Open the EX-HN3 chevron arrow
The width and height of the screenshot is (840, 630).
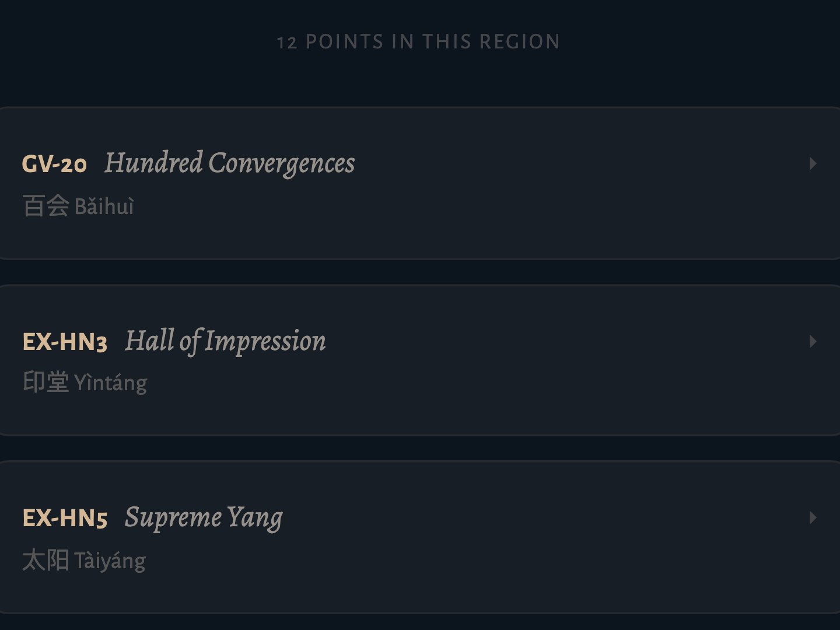(x=813, y=341)
